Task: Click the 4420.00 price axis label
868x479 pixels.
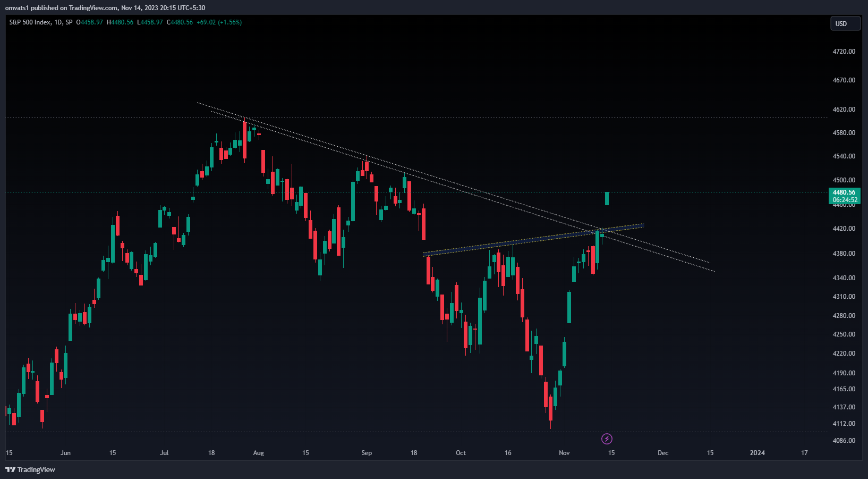Action: pyautogui.click(x=844, y=229)
